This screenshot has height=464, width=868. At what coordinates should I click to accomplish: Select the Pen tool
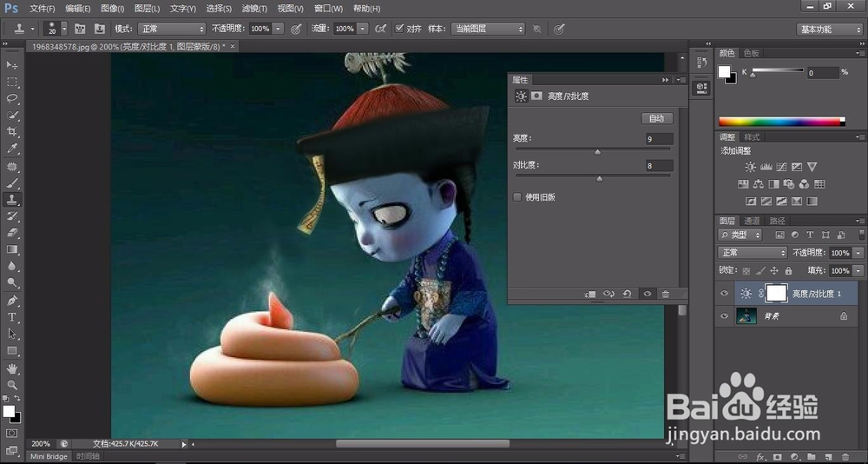coord(11,301)
